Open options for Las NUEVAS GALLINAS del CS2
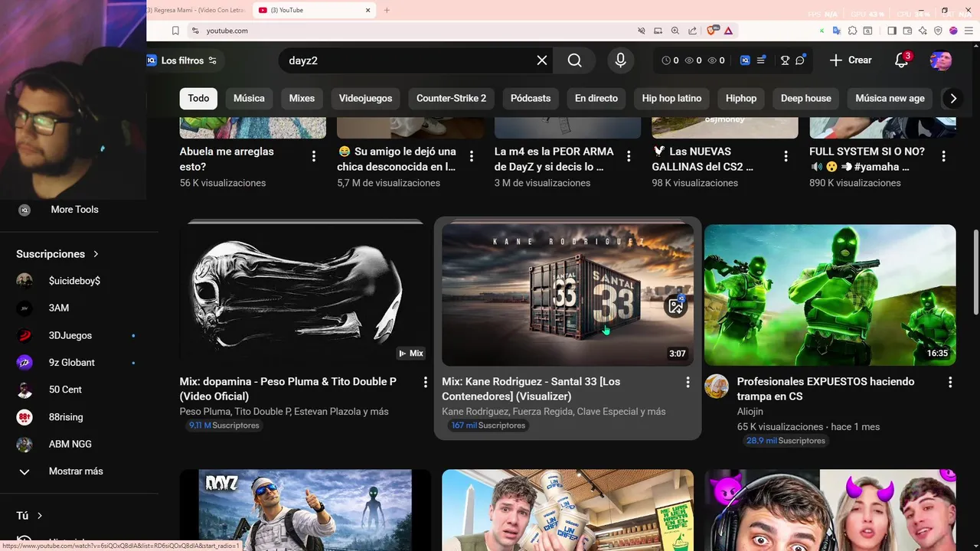The height and width of the screenshot is (551, 980). [786, 156]
